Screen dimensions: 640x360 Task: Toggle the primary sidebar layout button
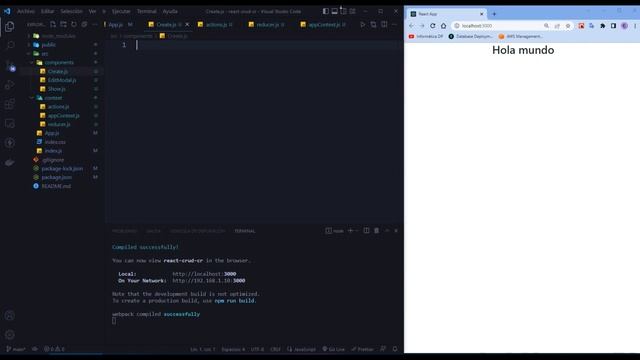[x=325, y=11]
